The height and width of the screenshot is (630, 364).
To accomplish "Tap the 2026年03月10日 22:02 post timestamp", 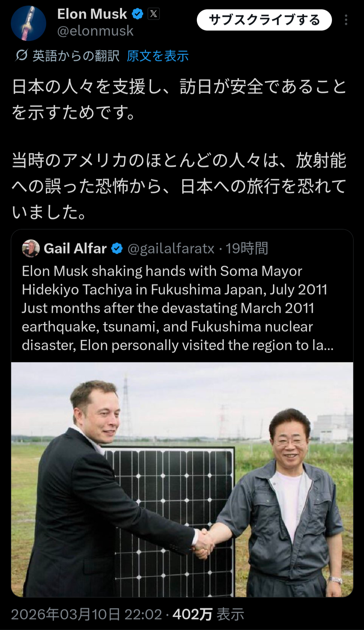I will click(87, 614).
